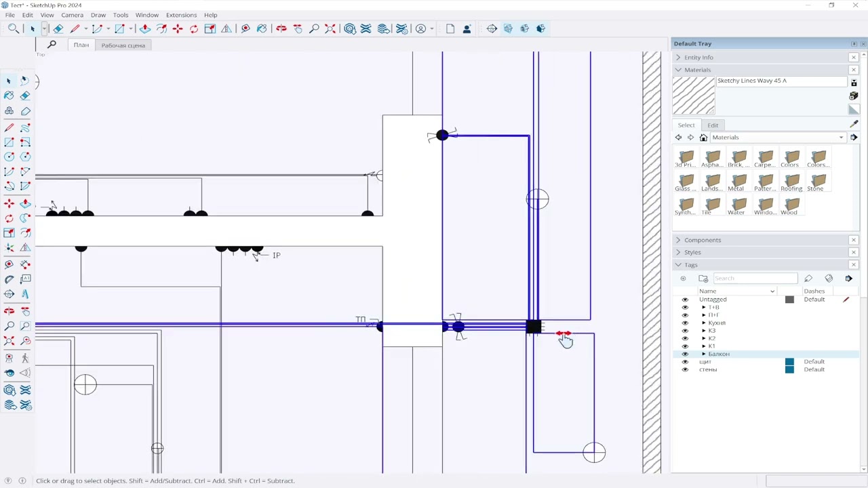Screen dimensions: 868x488
Task: Switch to the Edit tab in Materials
Action: (x=713, y=125)
